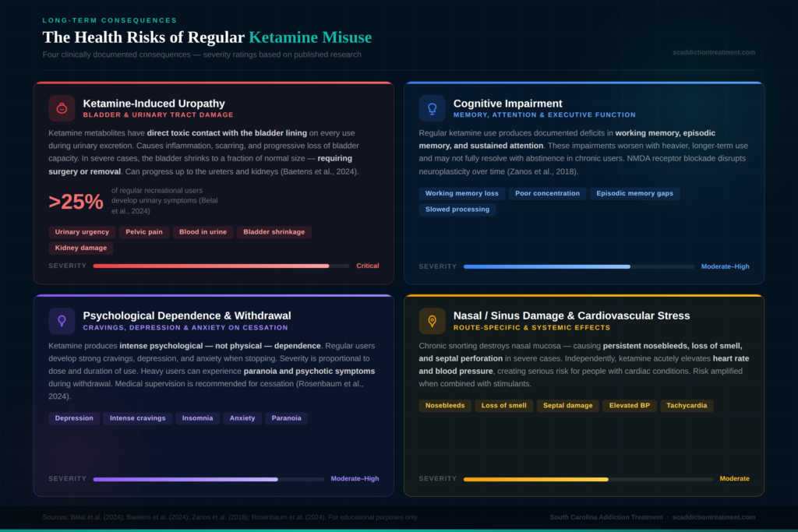Pick the Septal damage tag
This screenshot has width=798, height=532.
pos(568,405)
